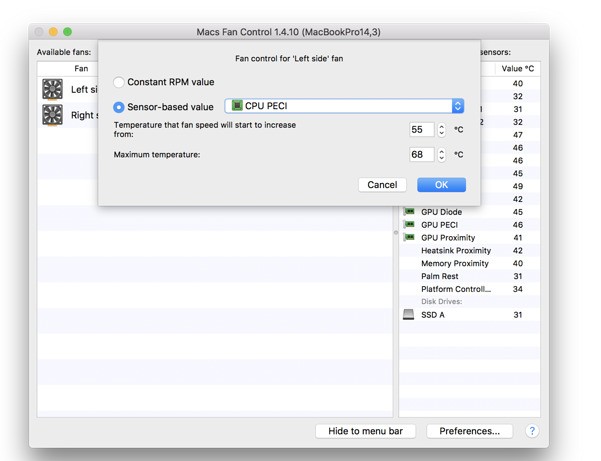
Task: Select the Left side fan icon
Action: [53, 89]
